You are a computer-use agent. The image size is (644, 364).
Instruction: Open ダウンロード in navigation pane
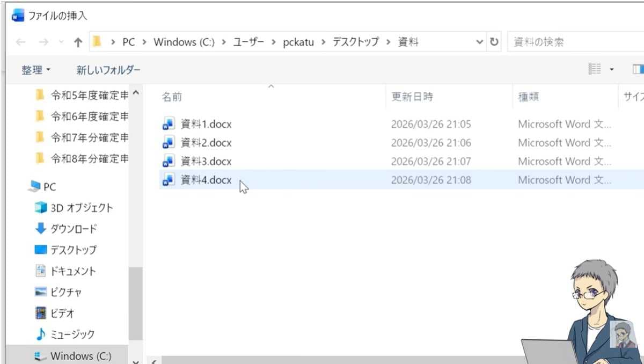click(x=66, y=229)
